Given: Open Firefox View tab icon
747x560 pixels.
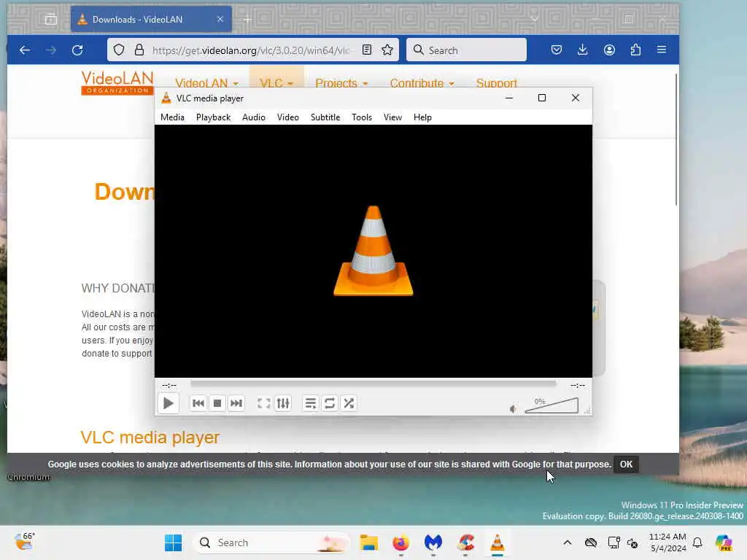Looking at the screenshot, I should point(51,20).
